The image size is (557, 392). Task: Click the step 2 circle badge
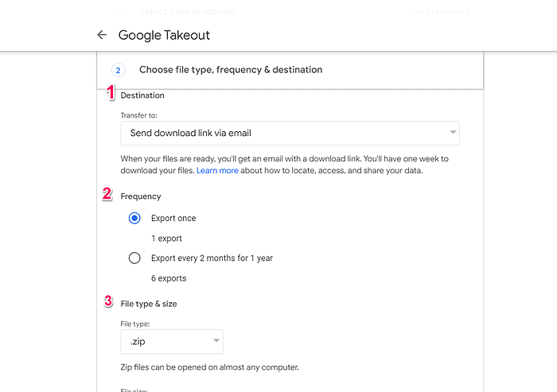(119, 70)
